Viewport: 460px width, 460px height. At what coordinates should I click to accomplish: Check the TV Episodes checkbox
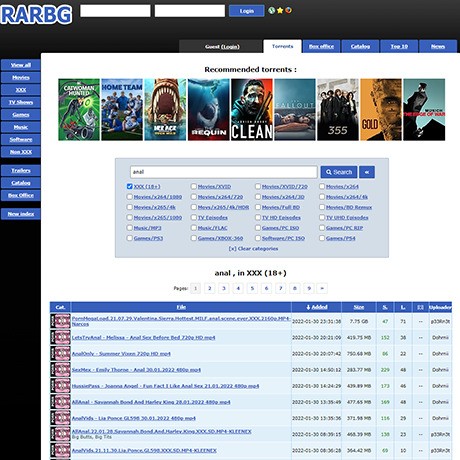[194, 217]
